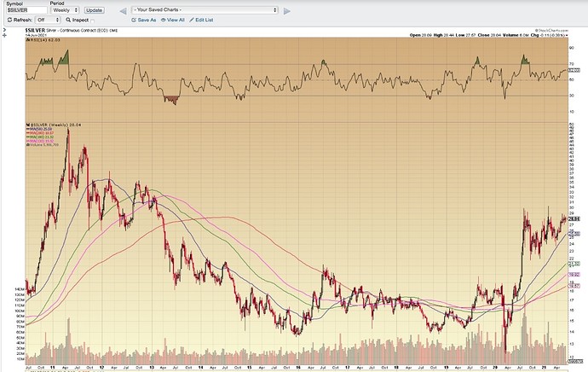Image resolution: width=588 pixels, height=372 pixels.
Task: Go to next saved chart with right arrow
Action: coord(287,11)
